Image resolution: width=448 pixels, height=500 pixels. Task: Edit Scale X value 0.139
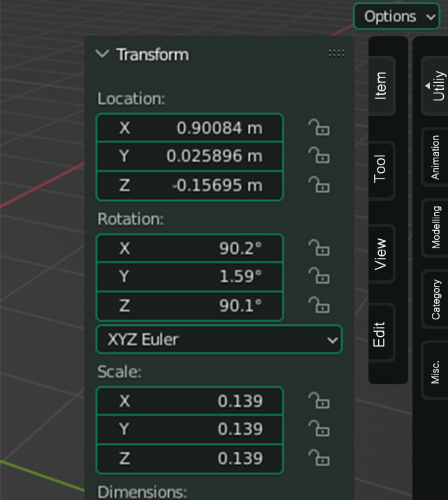(x=190, y=401)
